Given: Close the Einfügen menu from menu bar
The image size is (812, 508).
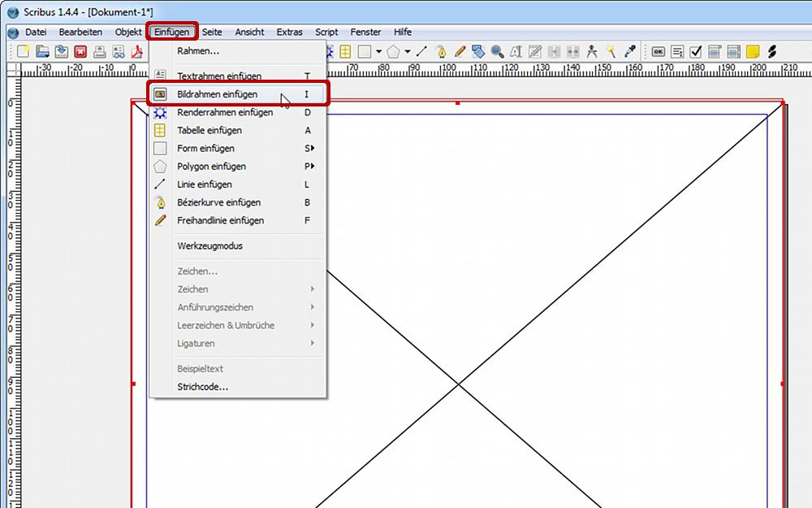Looking at the screenshot, I should tap(171, 32).
